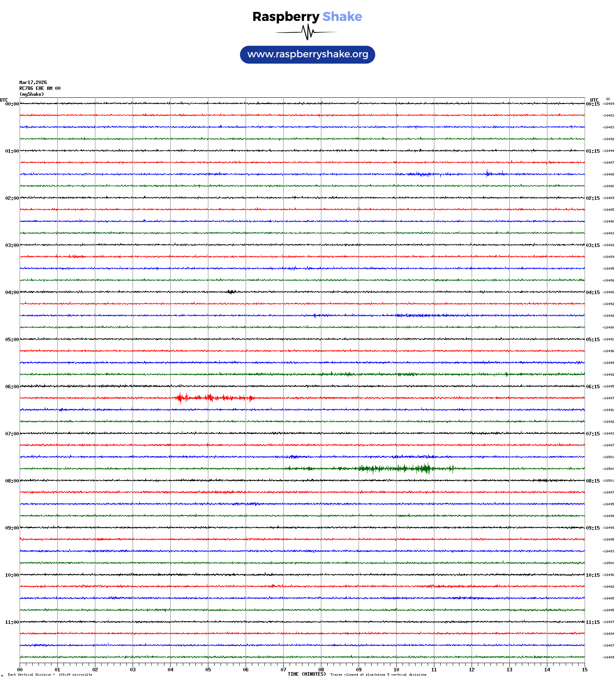Click the Traces clipped footer note
This screenshot has width=616, height=680.
378,675
